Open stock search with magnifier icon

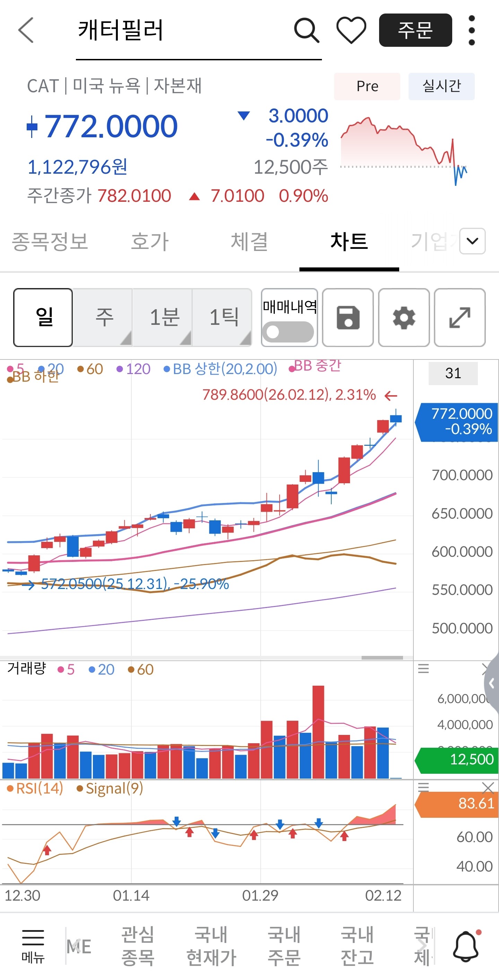click(x=306, y=30)
